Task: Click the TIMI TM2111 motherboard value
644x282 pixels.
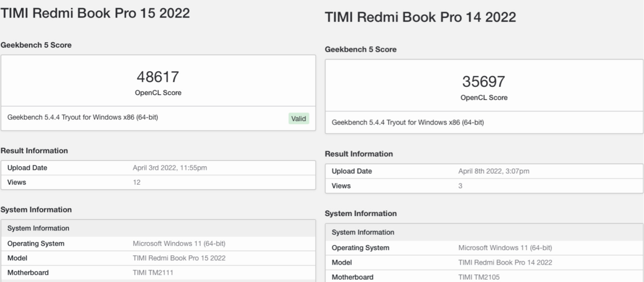Action: [153, 273]
